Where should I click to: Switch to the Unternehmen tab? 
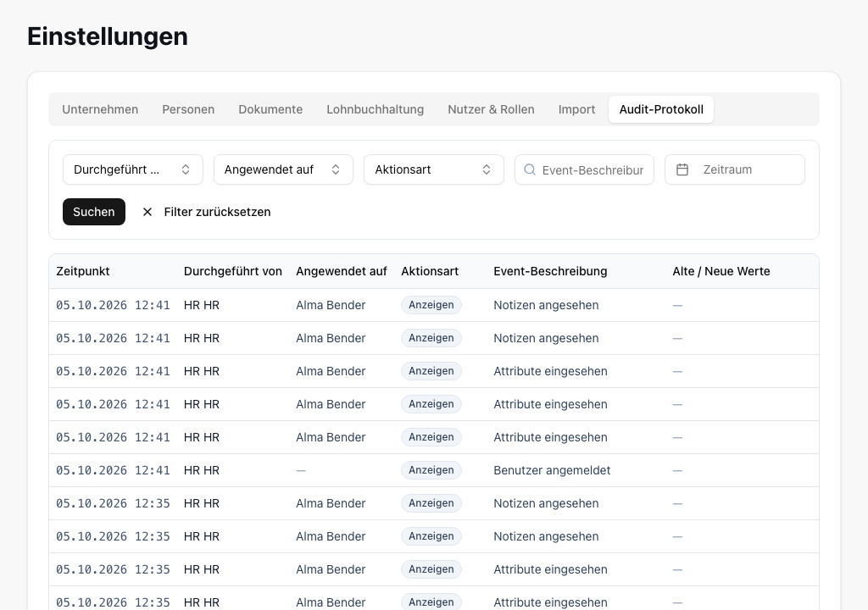pos(100,109)
